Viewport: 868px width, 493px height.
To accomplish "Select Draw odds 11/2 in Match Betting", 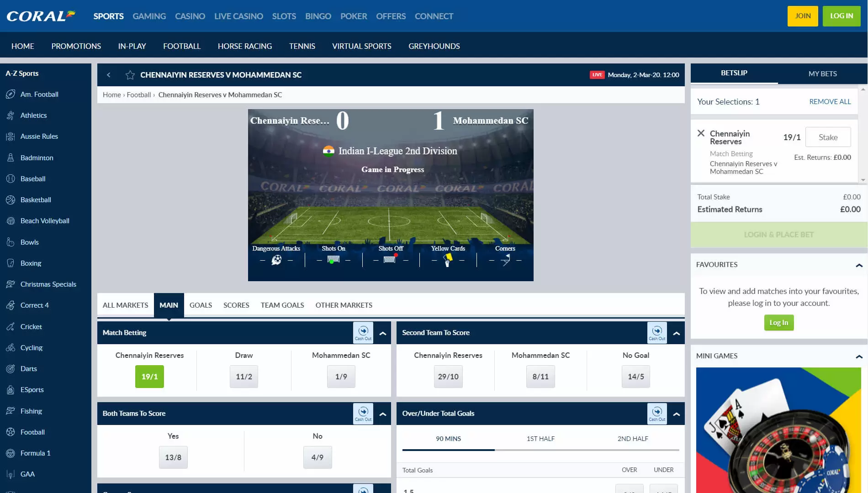I will [244, 377].
